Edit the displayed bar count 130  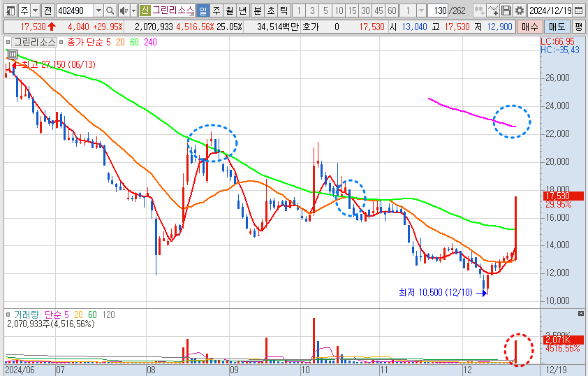[438, 10]
